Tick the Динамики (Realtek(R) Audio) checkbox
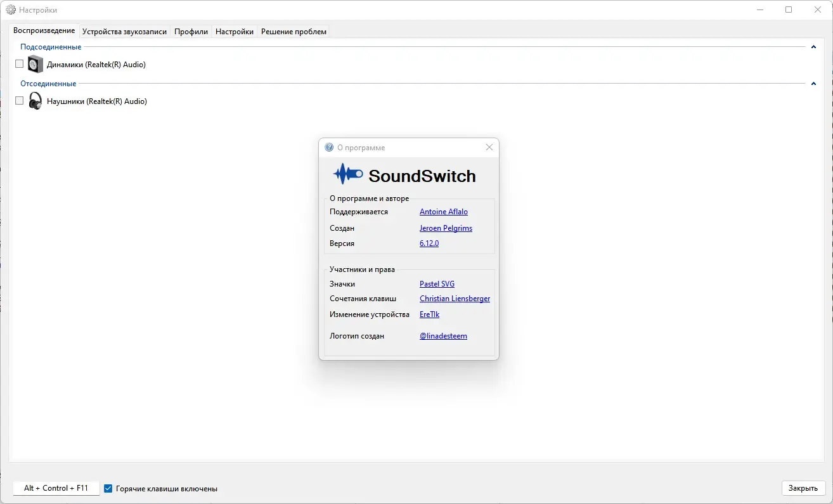The height and width of the screenshot is (504, 833). 19,64
